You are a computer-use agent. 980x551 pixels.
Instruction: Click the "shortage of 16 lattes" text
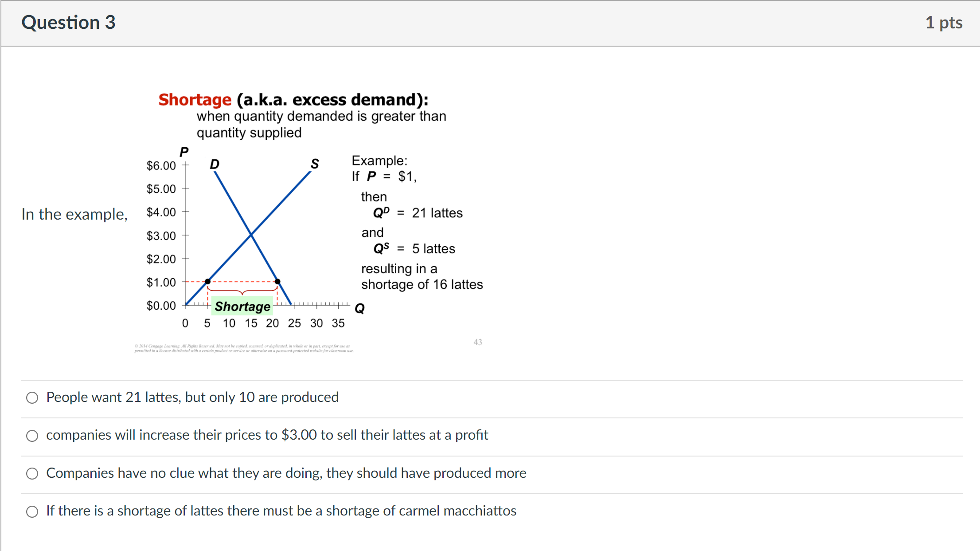tap(422, 284)
